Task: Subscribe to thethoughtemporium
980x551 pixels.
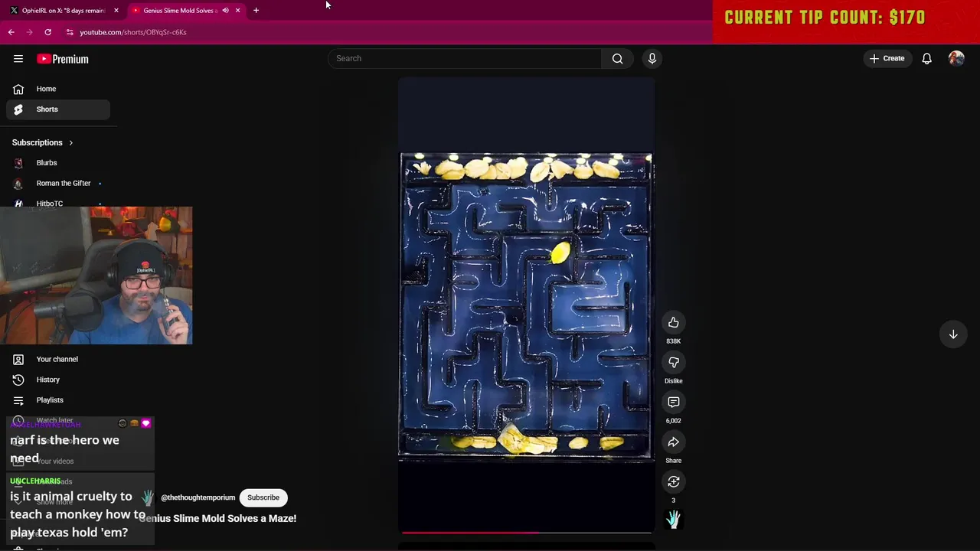Action: 263,497
